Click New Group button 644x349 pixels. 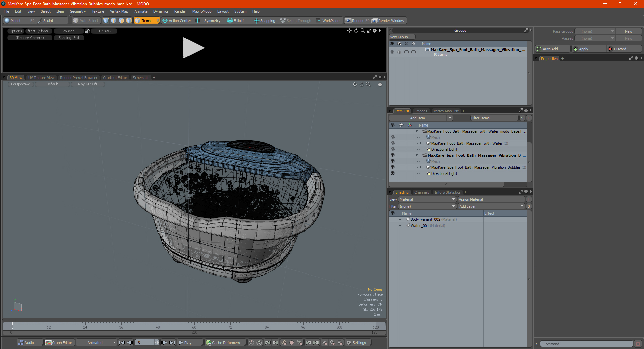(x=402, y=37)
